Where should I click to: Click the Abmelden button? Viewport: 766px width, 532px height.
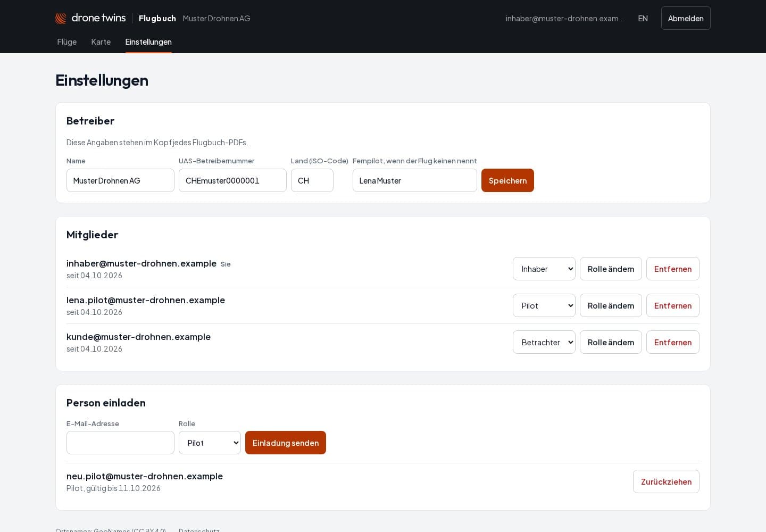point(686,18)
